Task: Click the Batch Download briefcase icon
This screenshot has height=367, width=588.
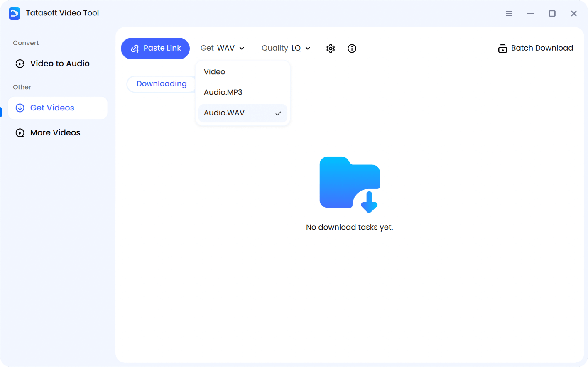Action: click(502, 48)
